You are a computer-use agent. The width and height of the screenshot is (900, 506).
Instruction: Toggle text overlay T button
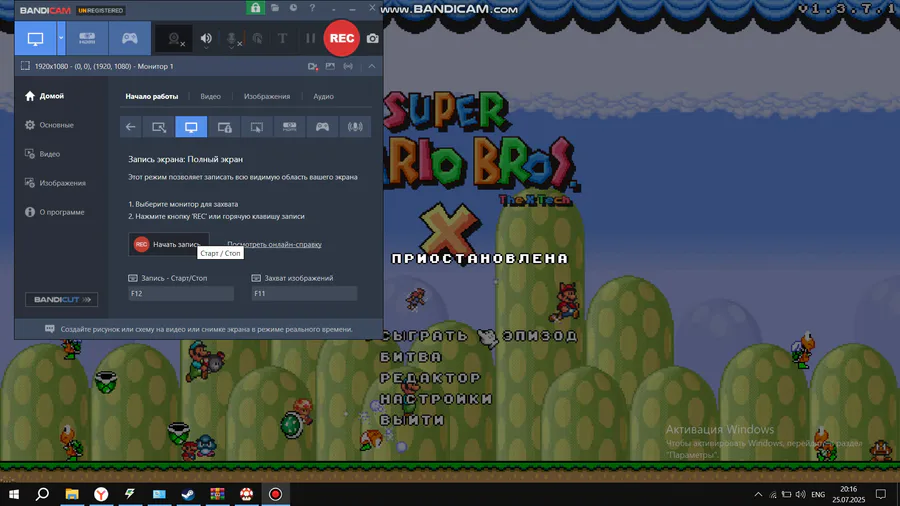pos(282,38)
